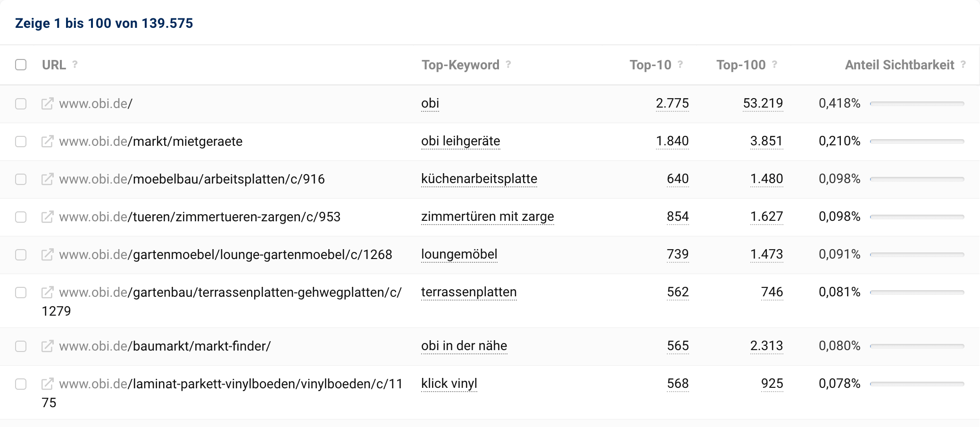Viewport: 980px width, 427px height.
Task: Open the 'küchenarbeitsplatte' keyword link
Action: pos(479,179)
